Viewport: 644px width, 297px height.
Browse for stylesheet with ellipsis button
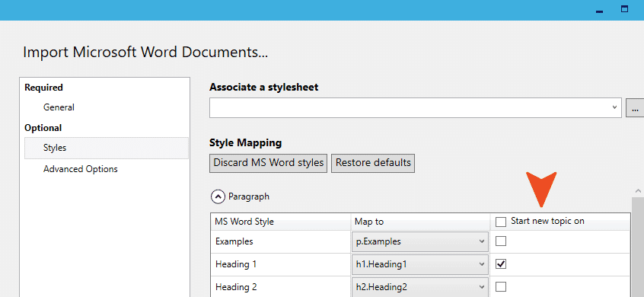click(x=635, y=107)
